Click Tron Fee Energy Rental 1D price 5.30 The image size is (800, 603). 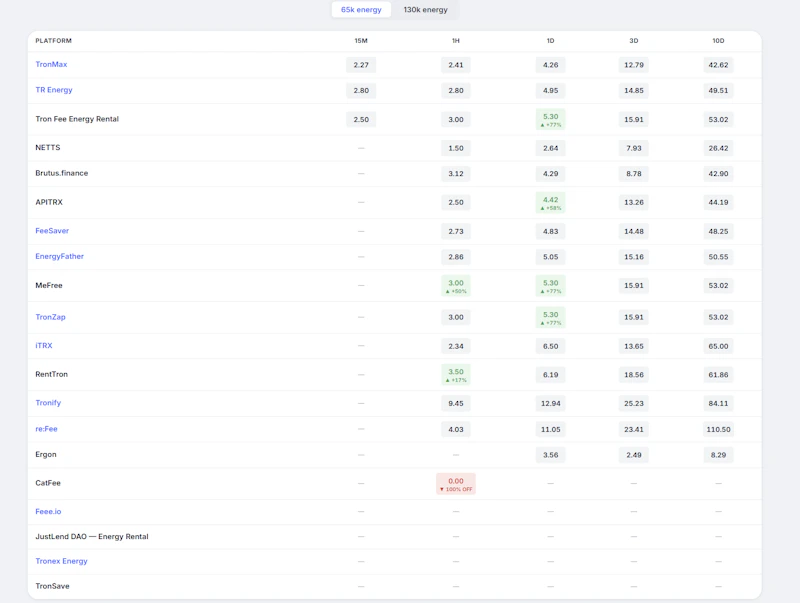551,119
